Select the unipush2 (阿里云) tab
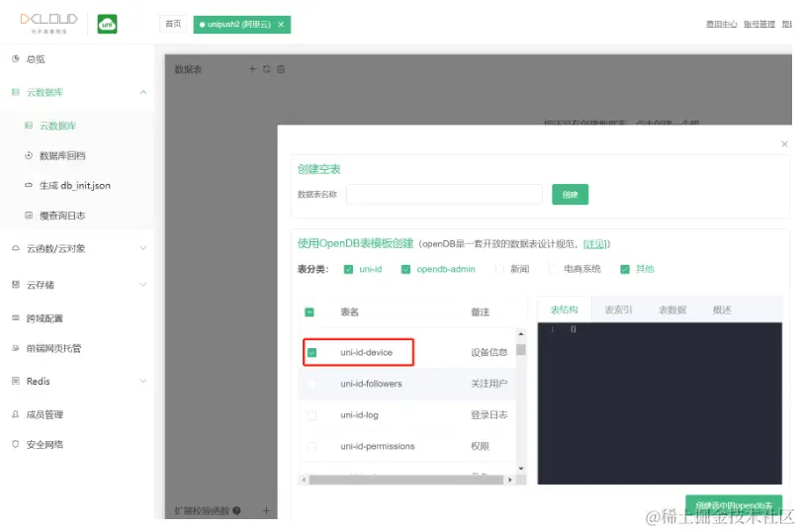This screenshot has width=801, height=532. 237,24
